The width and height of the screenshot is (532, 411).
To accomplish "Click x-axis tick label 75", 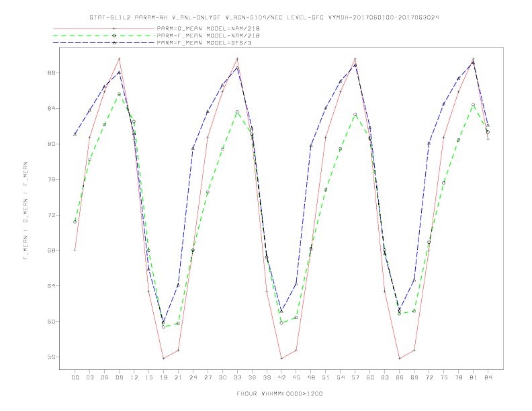I will [444, 377].
